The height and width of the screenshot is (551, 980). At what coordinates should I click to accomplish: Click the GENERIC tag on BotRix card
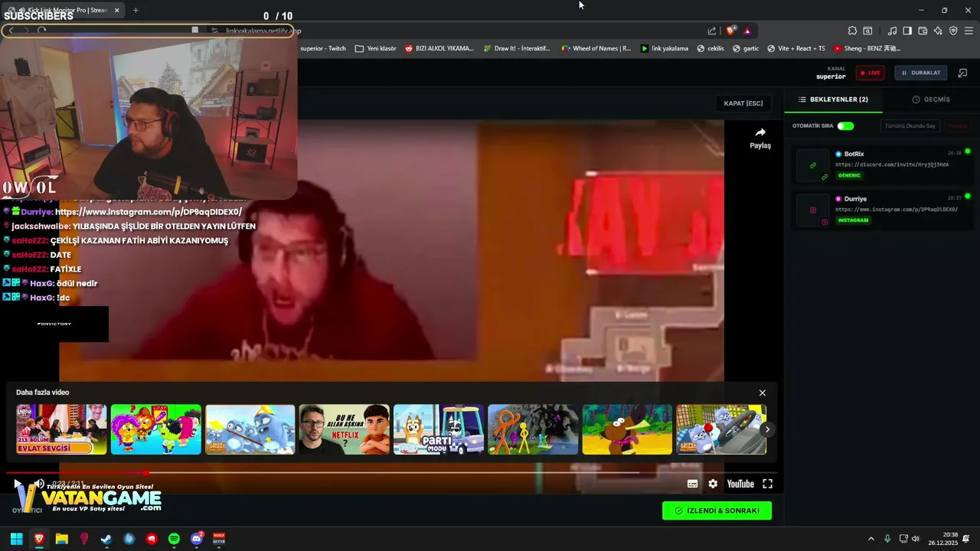[849, 175]
